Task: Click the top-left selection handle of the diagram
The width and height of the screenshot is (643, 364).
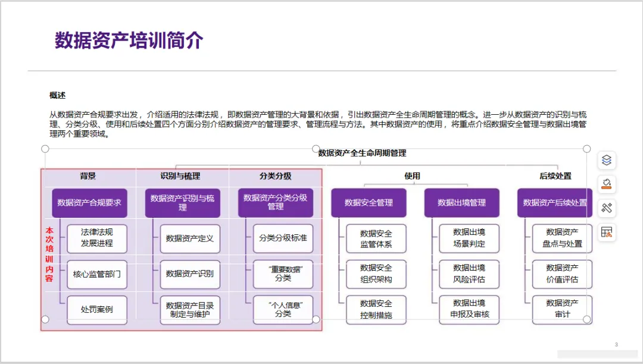Action: [45, 149]
